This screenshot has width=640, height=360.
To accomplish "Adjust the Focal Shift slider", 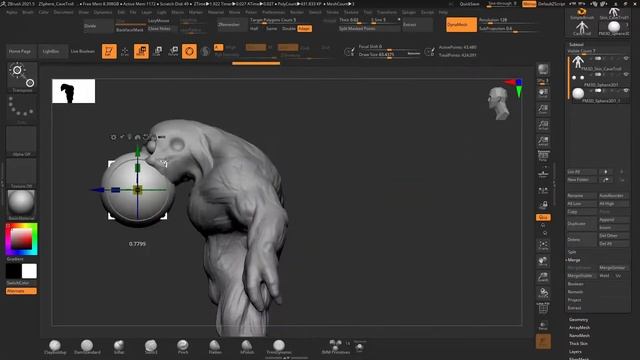I will [389, 47].
